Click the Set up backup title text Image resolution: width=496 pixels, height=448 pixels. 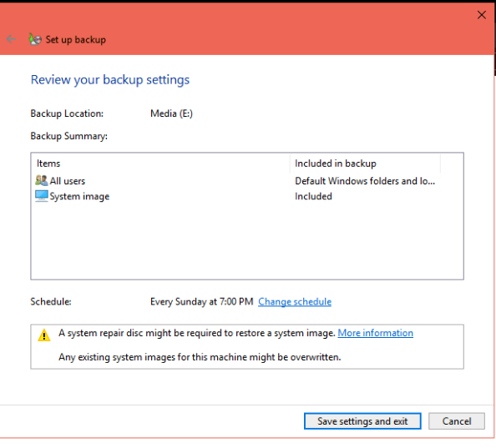tap(76, 40)
